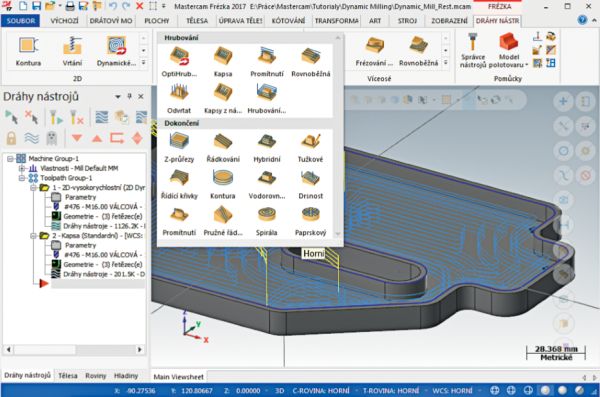The image size is (600, 397).
Task: Move insert arrow down with red triangle
Action: pyautogui.click(x=77, y=138)
